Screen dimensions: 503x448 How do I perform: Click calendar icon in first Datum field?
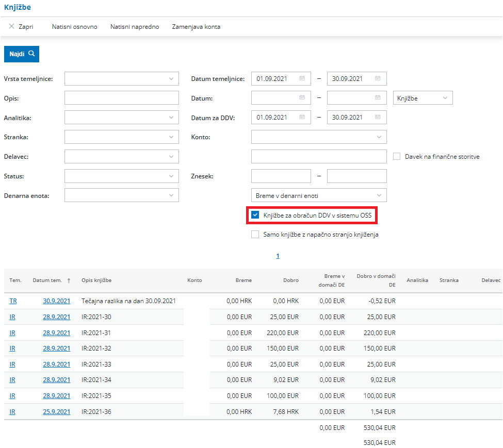tap(302, 98)
